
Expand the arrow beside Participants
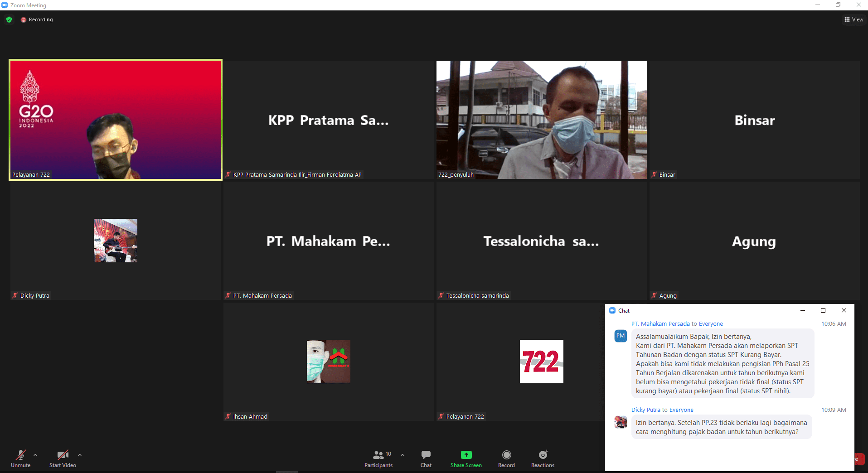click(402, 455)
